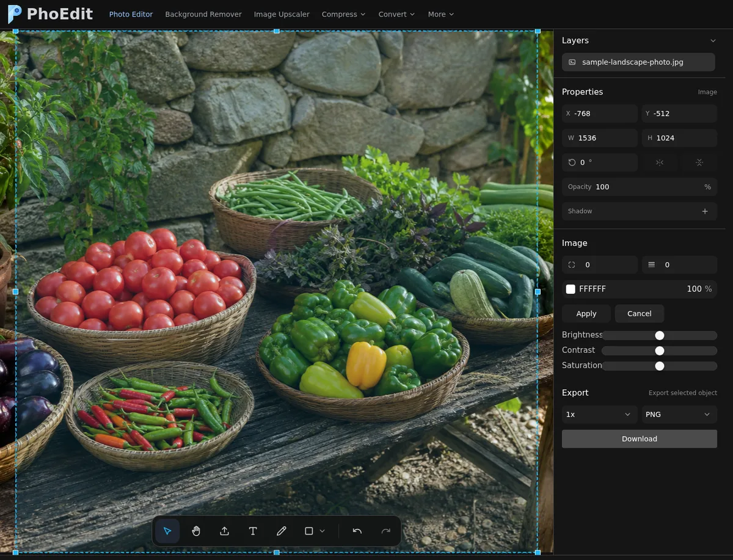This screenshot has height=560, width=733.
Task: Click the corner radius value field
Action: coord(600,265)
